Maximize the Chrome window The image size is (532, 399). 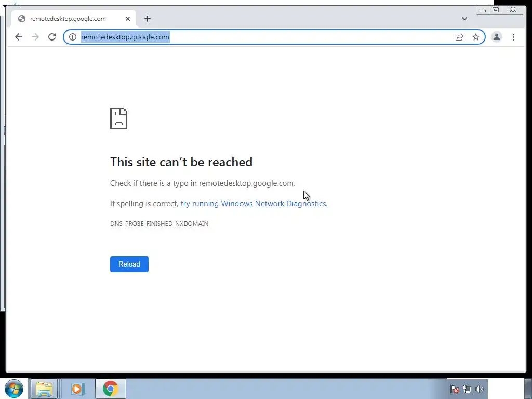point(495,10)
